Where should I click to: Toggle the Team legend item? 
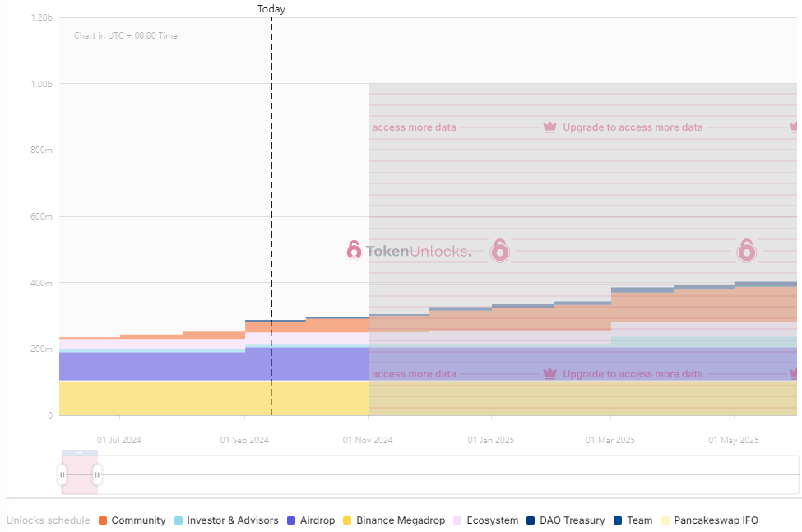tap(633, 520)
